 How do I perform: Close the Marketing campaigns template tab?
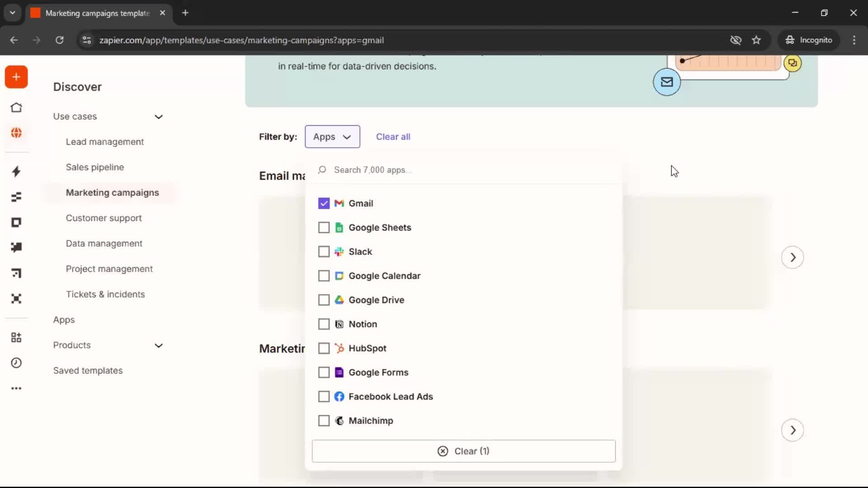[162, 13]
